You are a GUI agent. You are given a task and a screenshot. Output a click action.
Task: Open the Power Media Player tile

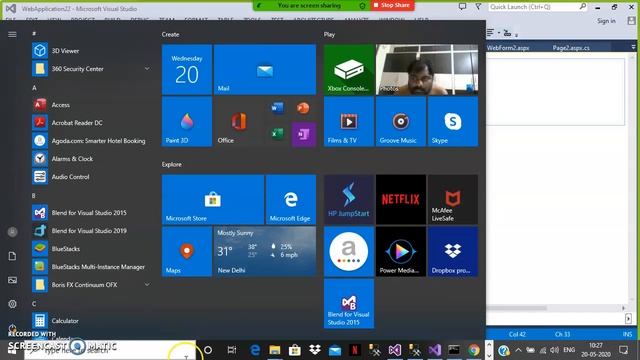(x=401, y=251)
